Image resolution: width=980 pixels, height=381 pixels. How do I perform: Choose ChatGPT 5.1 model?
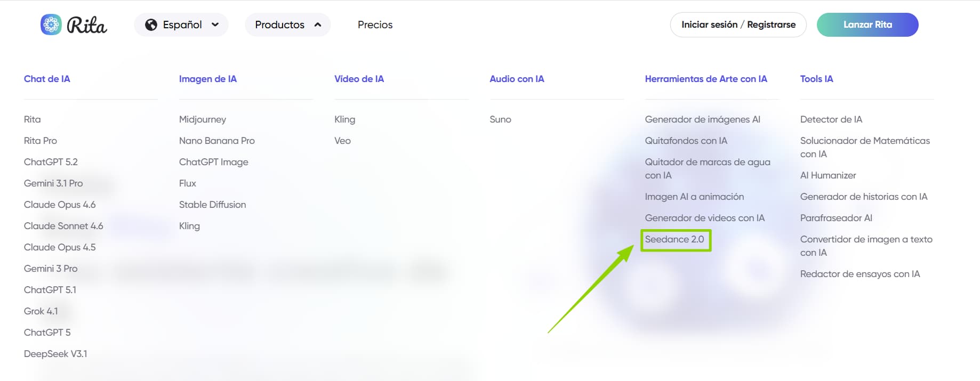coord(50,290)
